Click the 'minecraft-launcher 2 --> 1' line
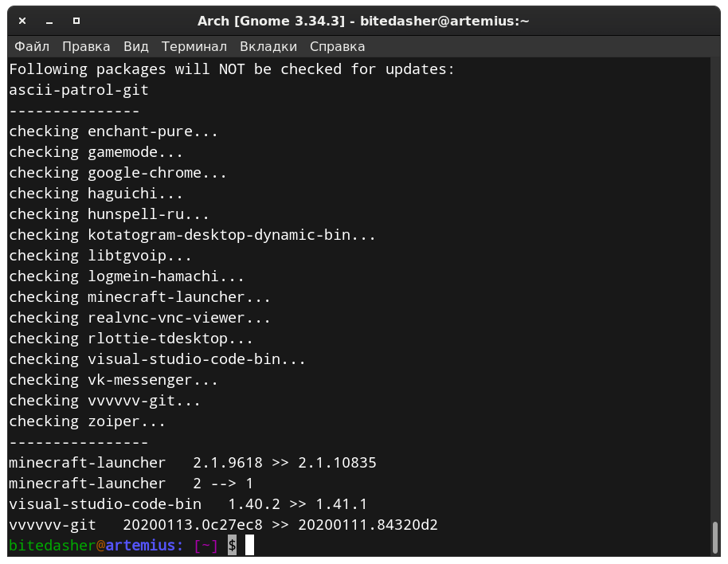Image resolution: width=728 pixels, height=564 pixels. [x=131, y=484]
